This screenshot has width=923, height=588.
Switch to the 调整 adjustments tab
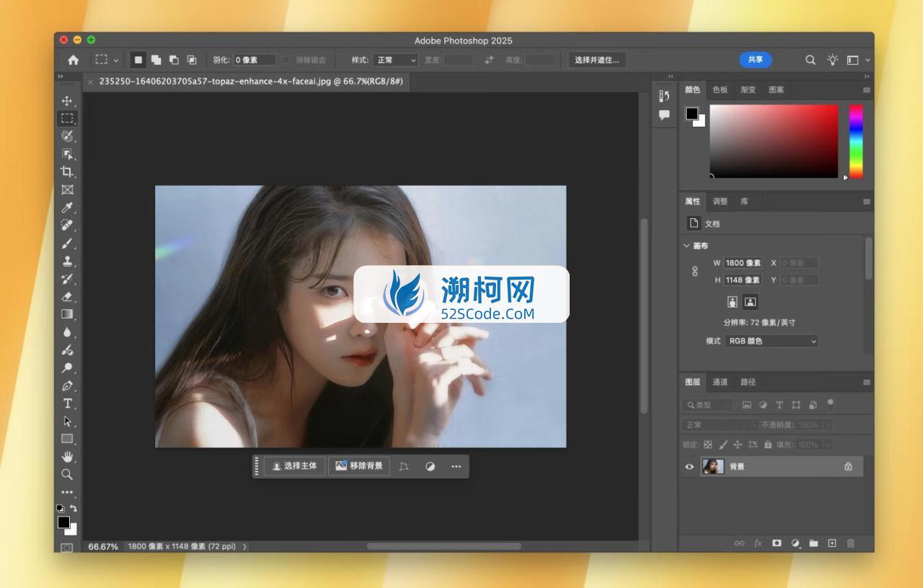tap(720, 202)
